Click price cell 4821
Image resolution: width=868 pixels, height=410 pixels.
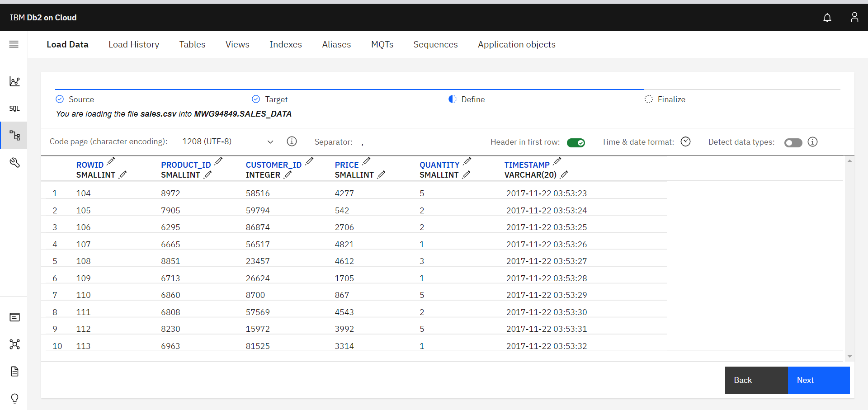(344, 245)
